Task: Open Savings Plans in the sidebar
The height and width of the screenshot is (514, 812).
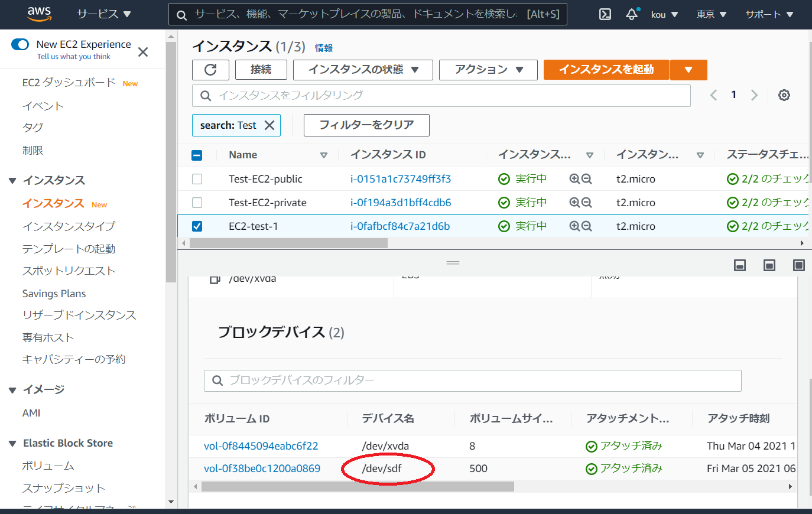Action: 54,294
